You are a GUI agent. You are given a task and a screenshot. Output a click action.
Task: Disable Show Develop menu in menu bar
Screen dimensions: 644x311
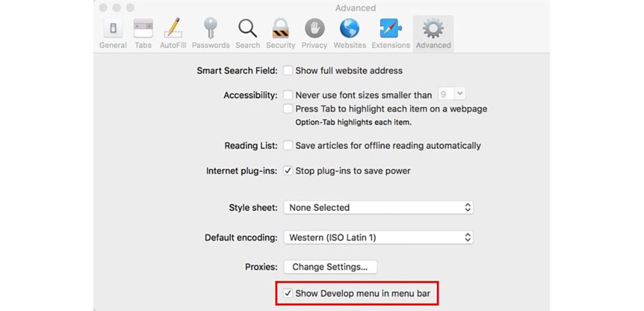(288, 293)
